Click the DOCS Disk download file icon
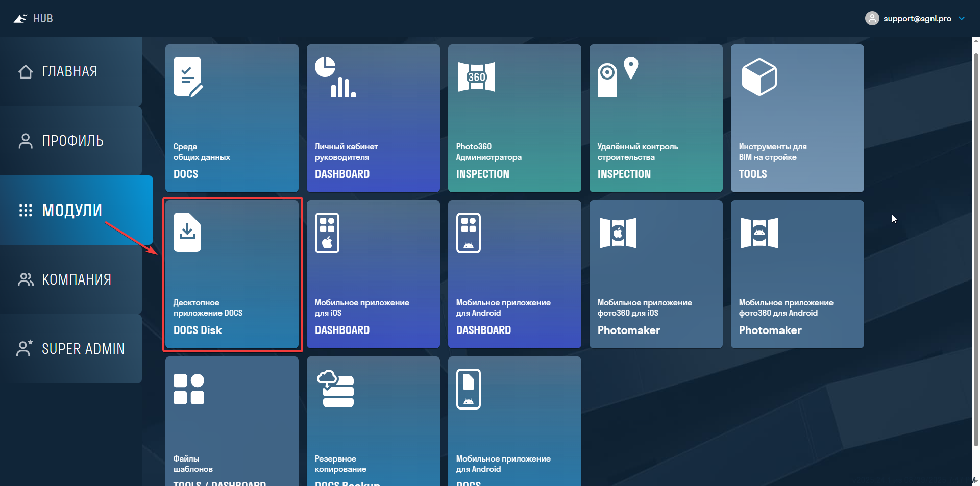Viewport: 980px width, 486px height. click(x=187, y=232)
